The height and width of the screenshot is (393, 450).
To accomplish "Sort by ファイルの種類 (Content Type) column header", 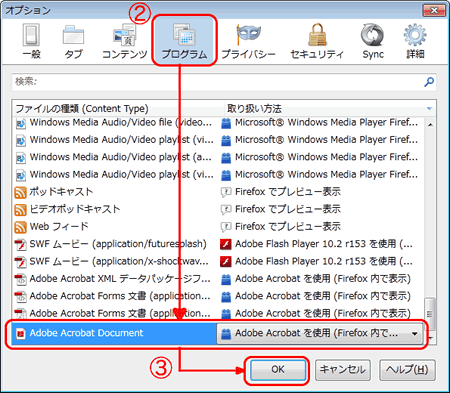I will 118,109.
